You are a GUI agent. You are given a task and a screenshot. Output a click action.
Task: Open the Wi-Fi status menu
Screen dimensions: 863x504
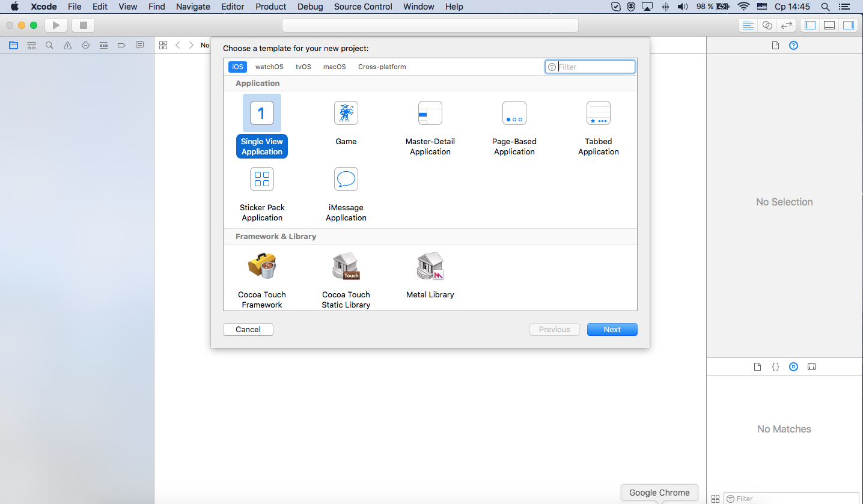click(743, 7)
